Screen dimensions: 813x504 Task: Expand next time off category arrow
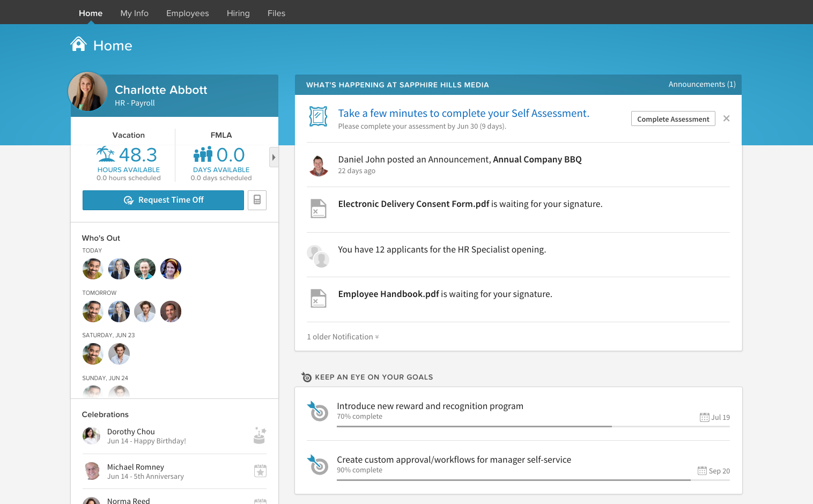274,157
